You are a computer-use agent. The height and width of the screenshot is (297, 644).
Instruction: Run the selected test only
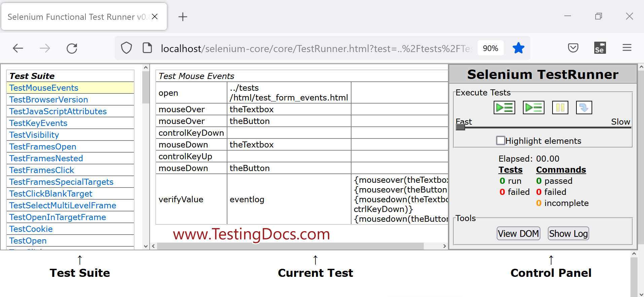[x=533, y=108]
